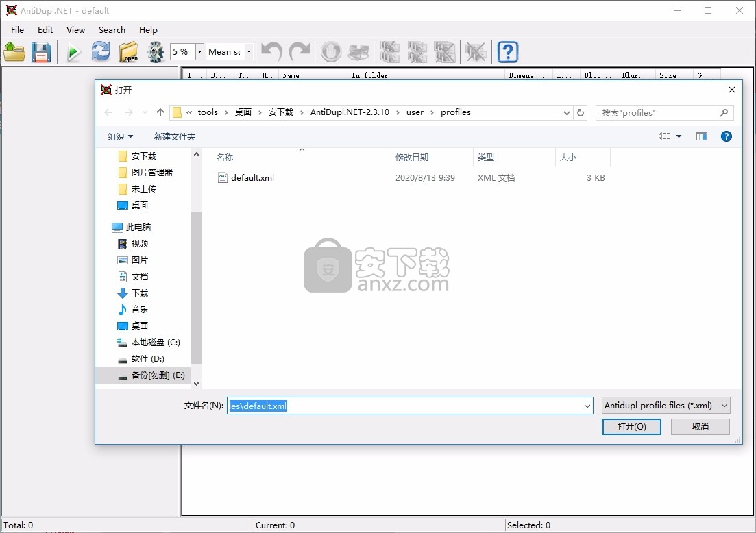Click the blue refresh arrows icon

point(100,51)
